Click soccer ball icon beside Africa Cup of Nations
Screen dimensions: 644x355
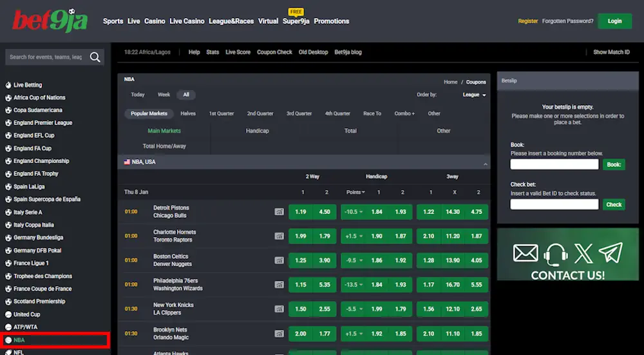coord(8,98)
